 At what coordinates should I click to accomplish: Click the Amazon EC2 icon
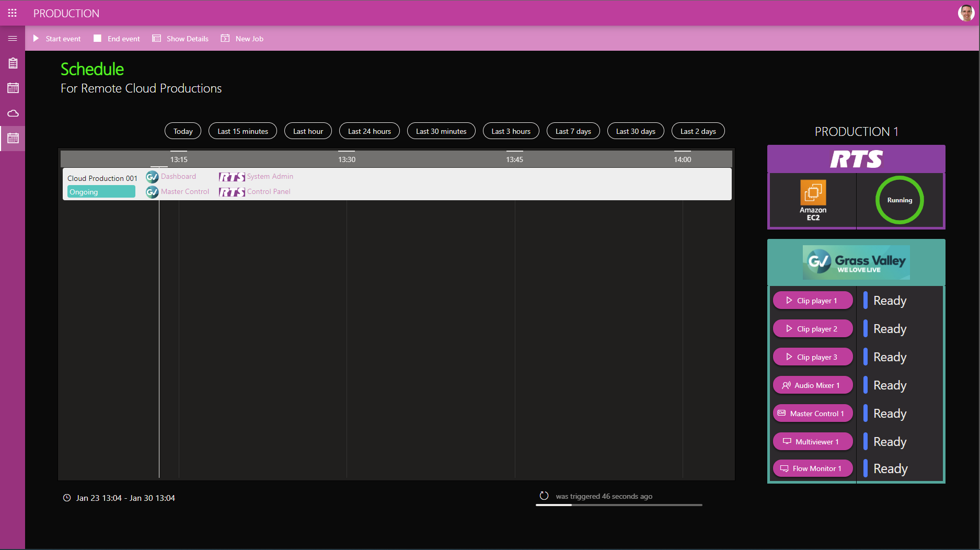[813, 200]
